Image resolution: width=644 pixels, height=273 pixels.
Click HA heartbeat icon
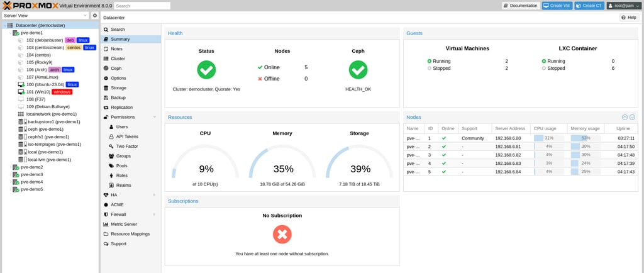[106, 195]
